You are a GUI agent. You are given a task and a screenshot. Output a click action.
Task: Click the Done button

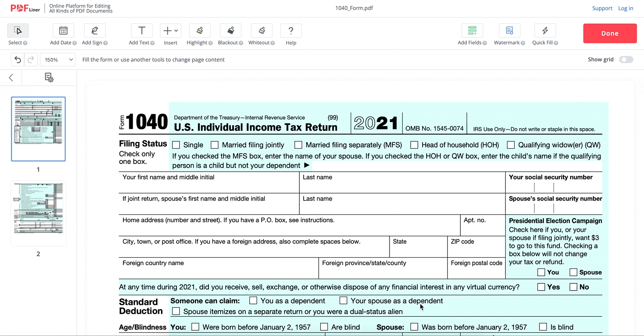(x=610, y=33)
